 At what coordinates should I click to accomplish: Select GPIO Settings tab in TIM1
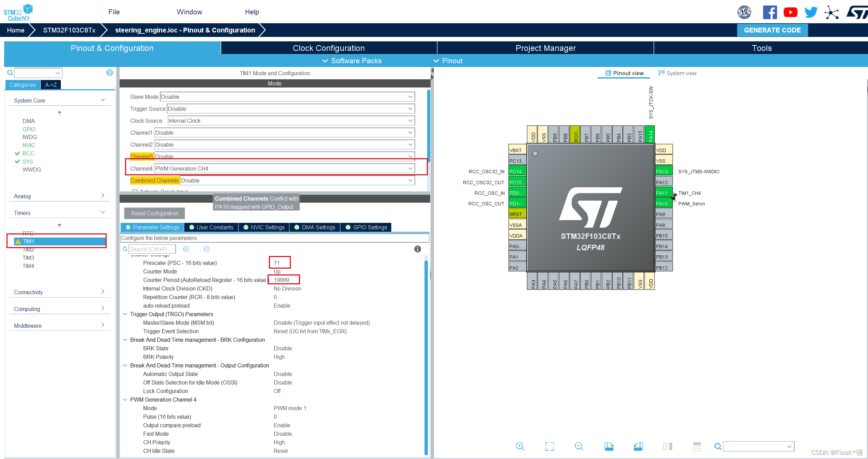point(368,227)
